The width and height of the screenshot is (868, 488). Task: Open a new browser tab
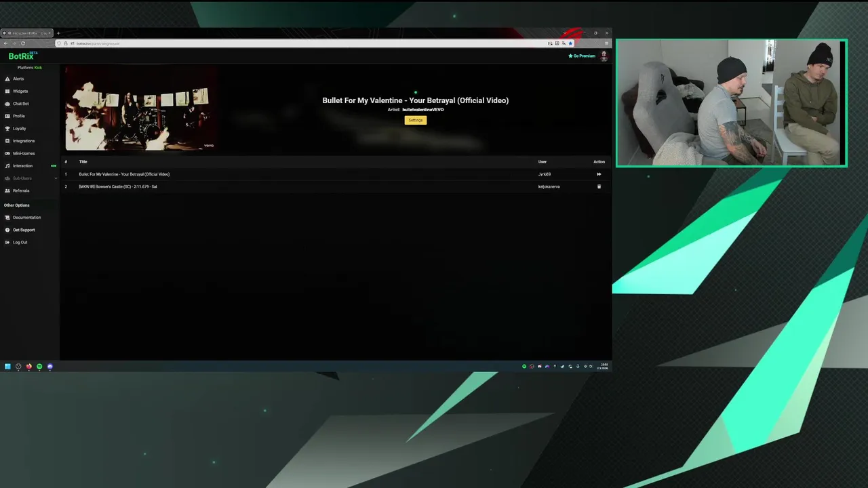coord(58,33)
